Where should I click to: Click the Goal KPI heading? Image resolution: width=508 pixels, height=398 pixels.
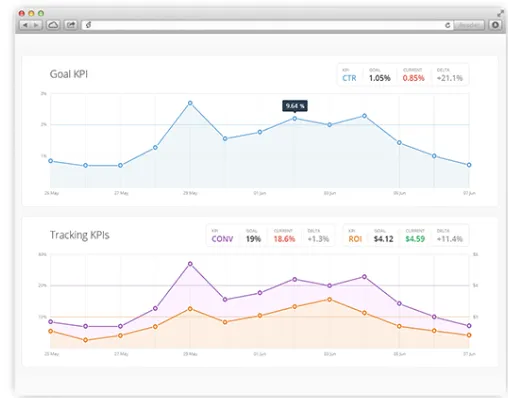click(69, 74)
